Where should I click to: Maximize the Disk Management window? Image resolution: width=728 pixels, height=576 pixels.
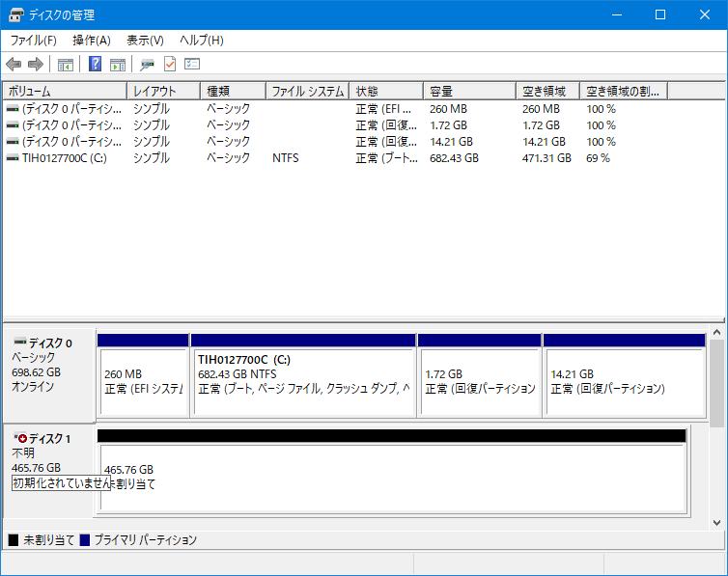(660, 14)
